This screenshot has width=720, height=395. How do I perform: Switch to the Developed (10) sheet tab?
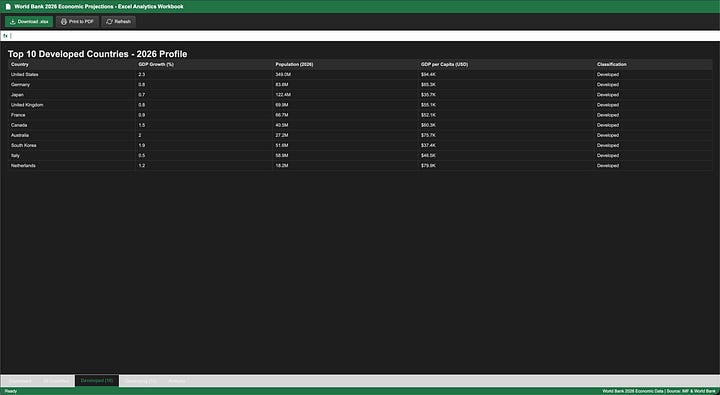(97, 381)
